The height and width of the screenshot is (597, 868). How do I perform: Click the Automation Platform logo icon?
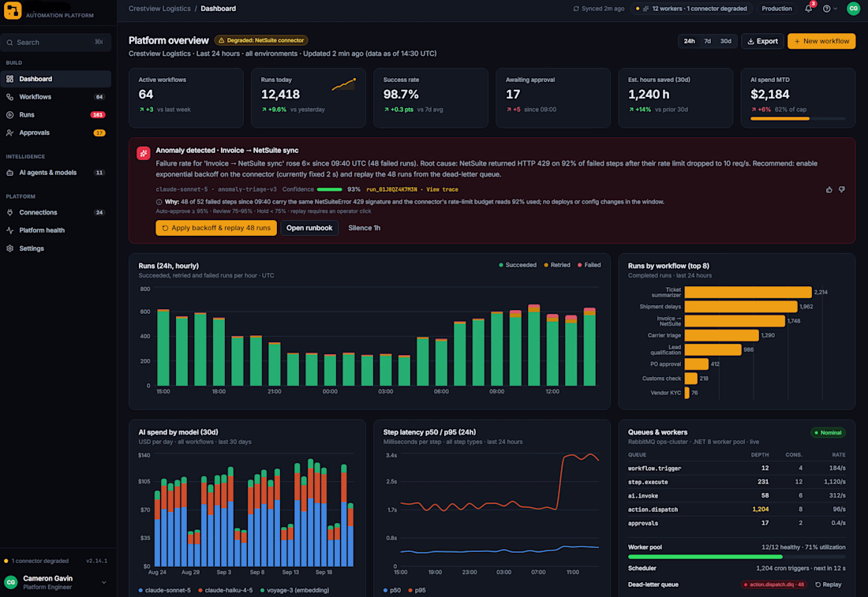coord(12,10)
